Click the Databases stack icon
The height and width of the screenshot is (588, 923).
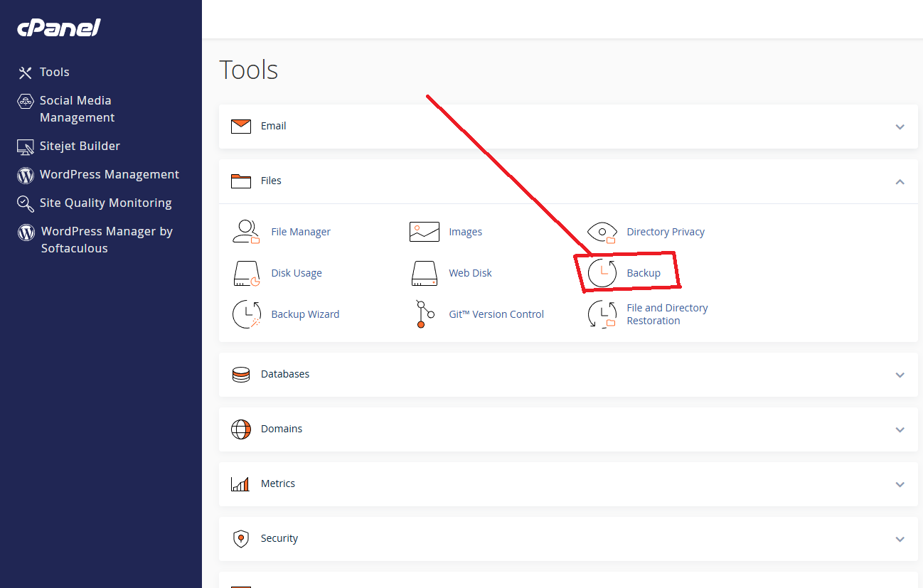click(x=241, y=375)
